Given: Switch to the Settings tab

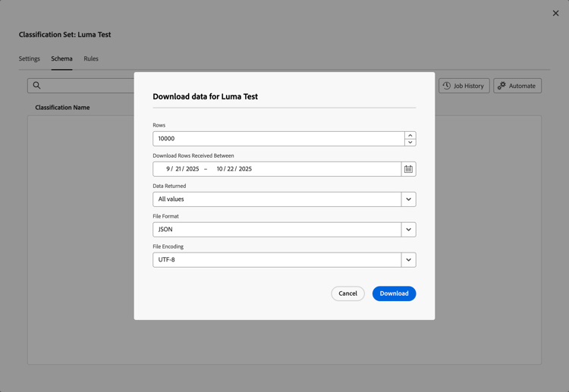Looking at the screenshot, I should [30, 58].
